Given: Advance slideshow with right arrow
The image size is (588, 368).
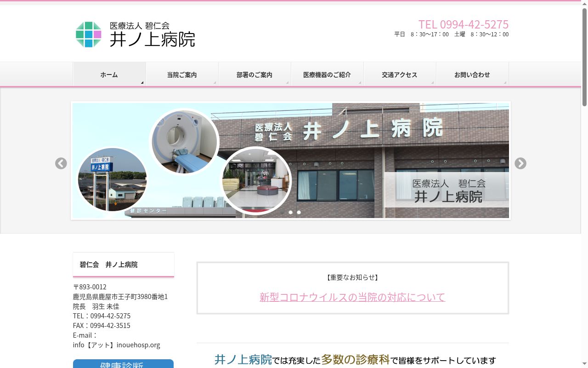Looking at the screenshot, I should 520,163.
